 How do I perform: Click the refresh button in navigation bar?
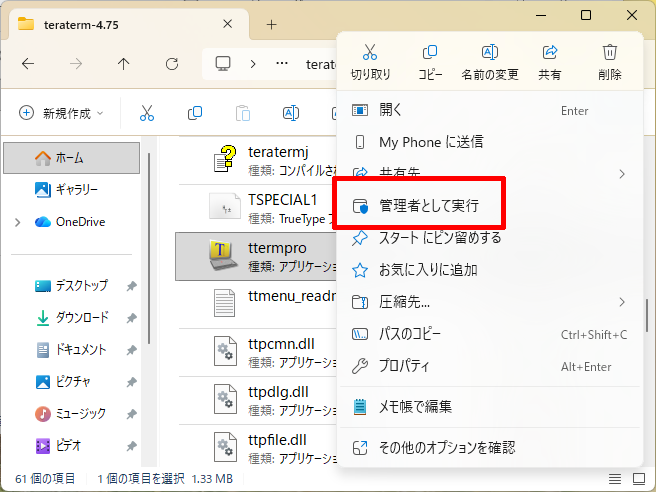[172, 64]
